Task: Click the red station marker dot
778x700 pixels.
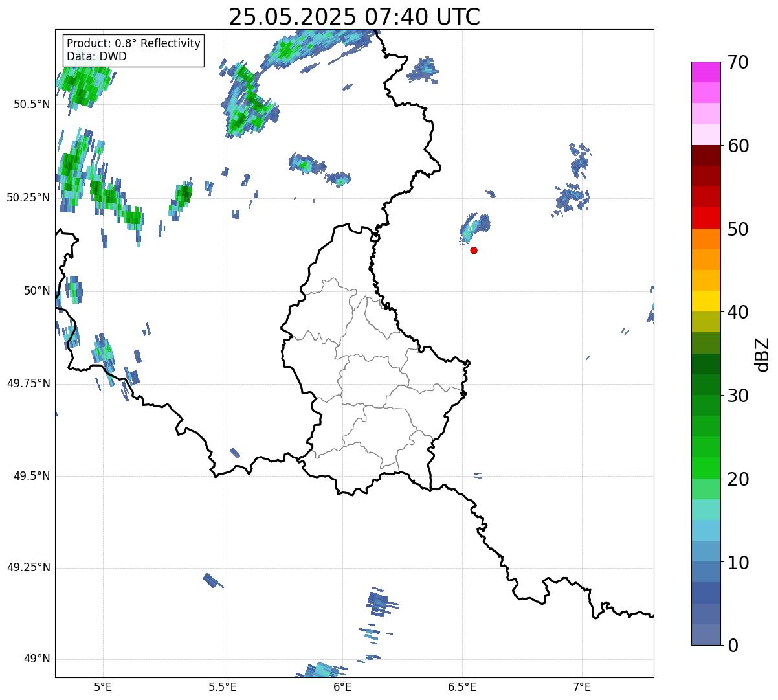Action: pyautogui.click(x=474, y=250)
